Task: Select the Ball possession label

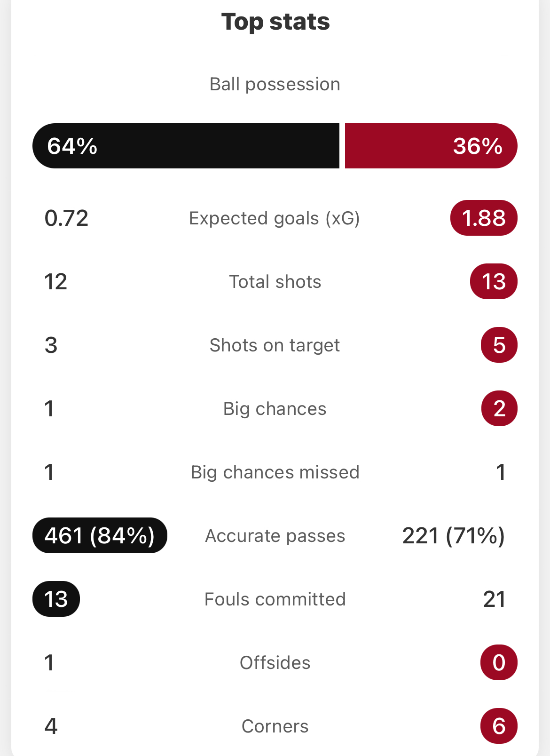Action: point(275,84)
